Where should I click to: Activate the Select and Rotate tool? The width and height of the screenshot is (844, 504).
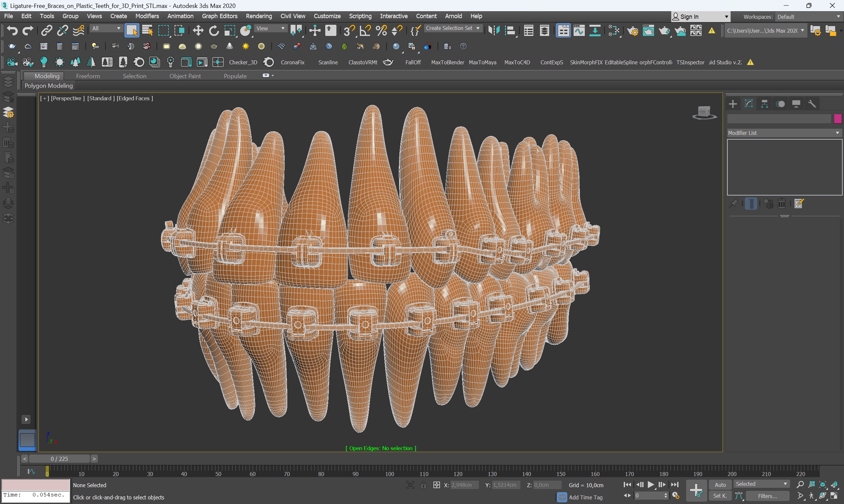[214, 31]
